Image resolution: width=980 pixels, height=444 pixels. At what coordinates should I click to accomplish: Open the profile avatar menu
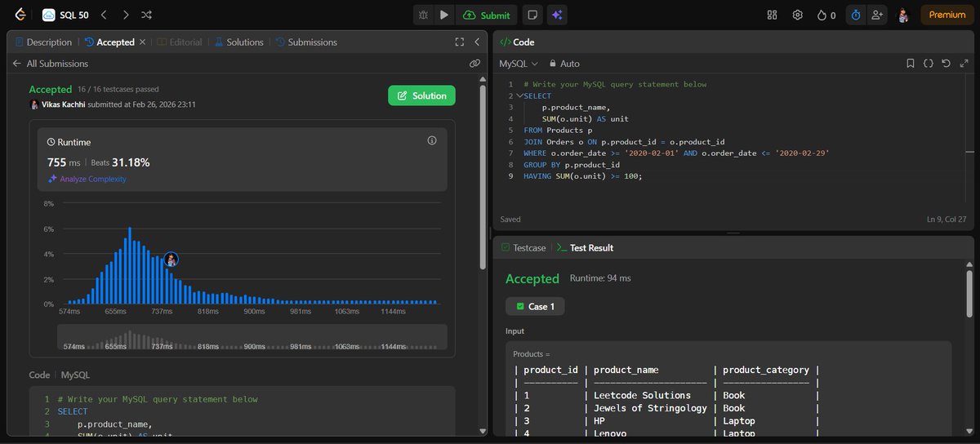click(903, 15)
